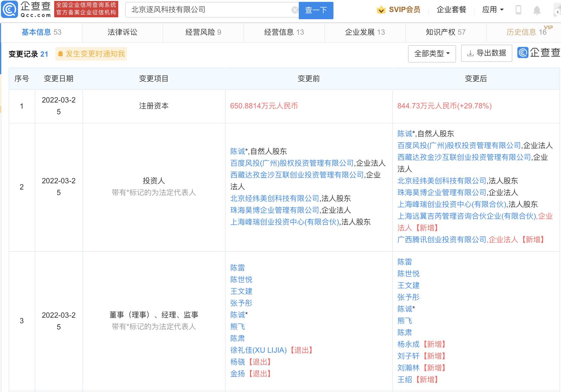Viewport: 561px width, 392px height.
Task: Click the mobile phone icon in header
Action: (518, 10)
